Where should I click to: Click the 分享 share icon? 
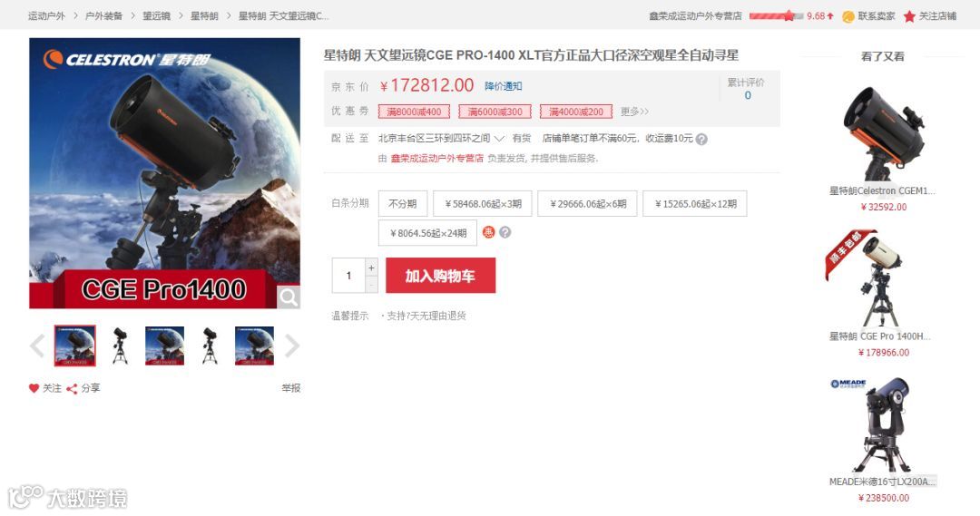[72, 388]
